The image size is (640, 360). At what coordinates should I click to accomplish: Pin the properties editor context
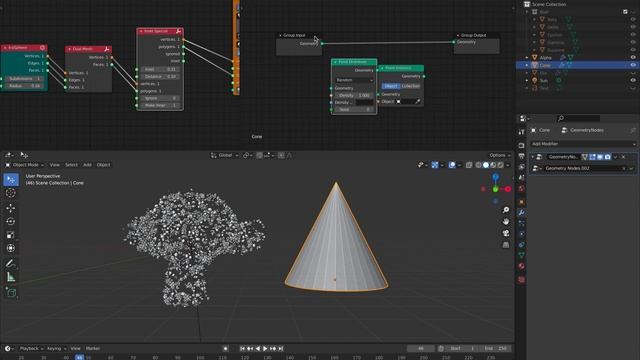pyautogui.click(x=633, y=130)
